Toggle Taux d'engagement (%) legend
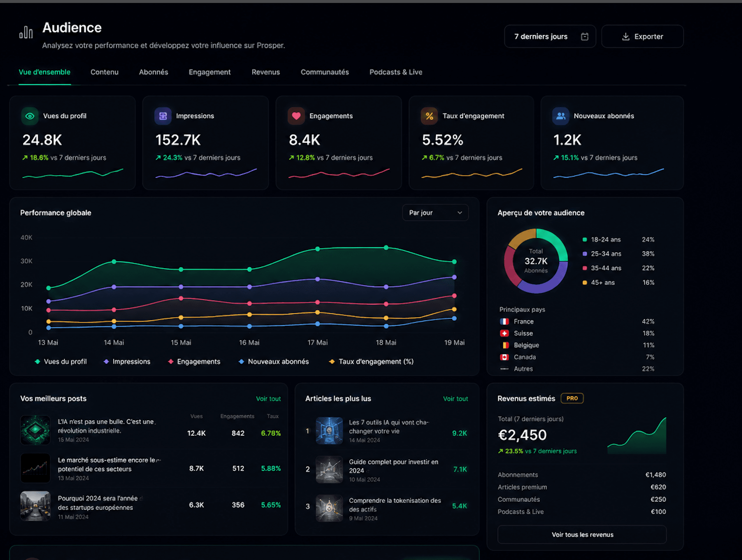 click(x=371, y=362)
